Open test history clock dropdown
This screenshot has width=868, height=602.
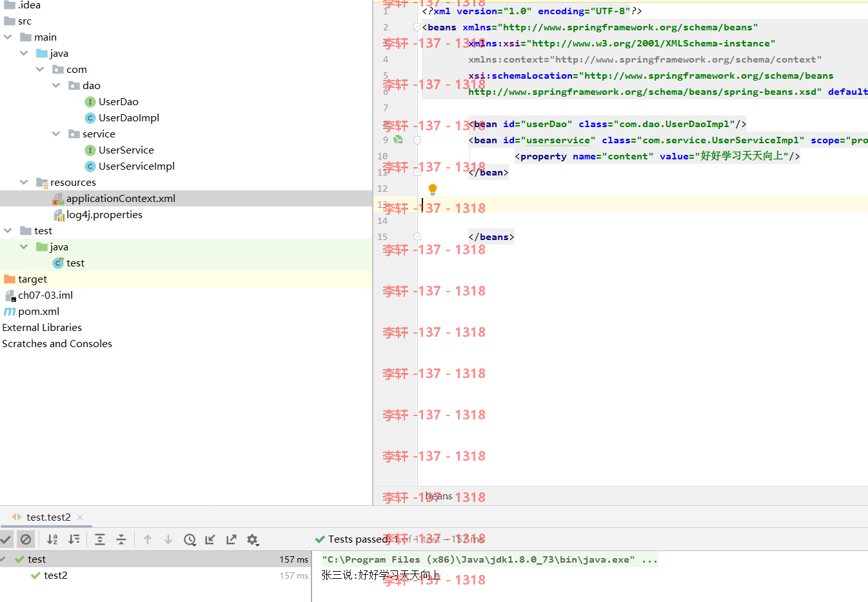[190, 539]
